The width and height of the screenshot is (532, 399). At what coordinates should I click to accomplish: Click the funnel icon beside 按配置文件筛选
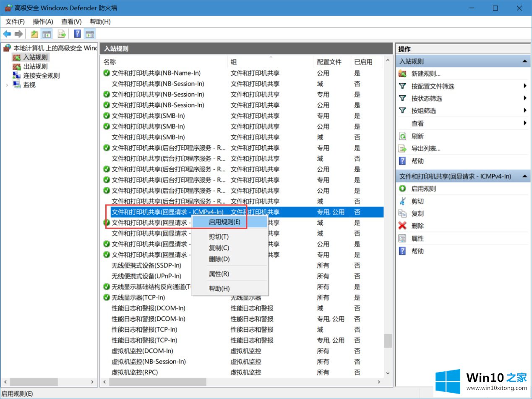403,86
